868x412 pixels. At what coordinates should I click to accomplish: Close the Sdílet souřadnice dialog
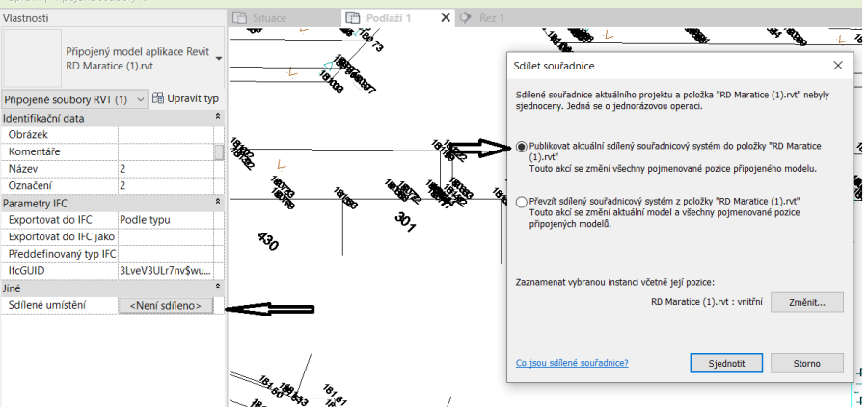pyautogui.click(x=839, y=65)
